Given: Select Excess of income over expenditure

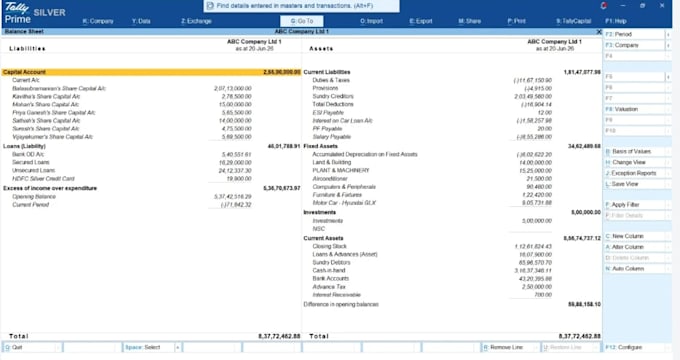Looking at the screenshot, I should tap(151, 188).
